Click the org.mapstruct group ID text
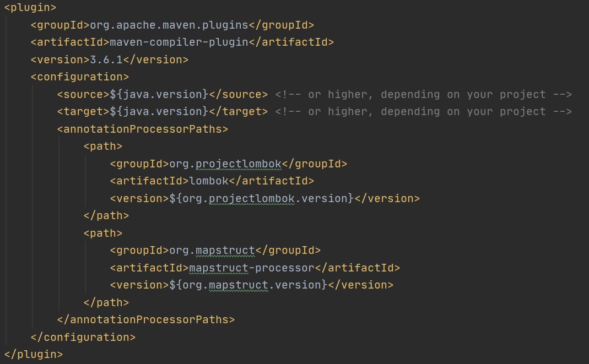The image size is (589, 364). point(212,250)
